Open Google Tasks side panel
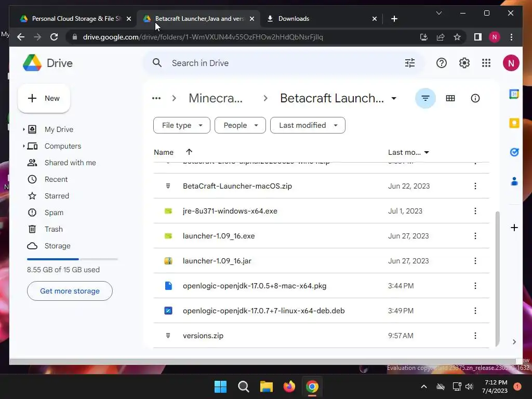The width and height of the screenshot is (532, 399). [x=514, y=152]
